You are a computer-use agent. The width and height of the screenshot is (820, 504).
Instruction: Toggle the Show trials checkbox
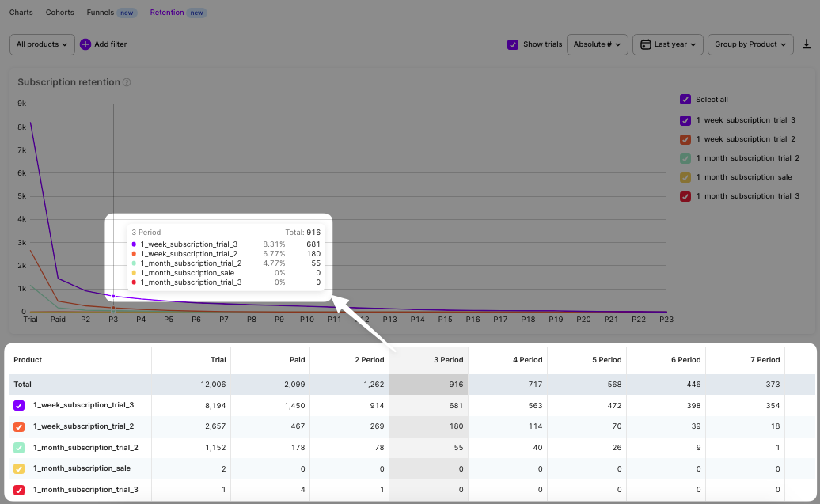click(513, 44)
